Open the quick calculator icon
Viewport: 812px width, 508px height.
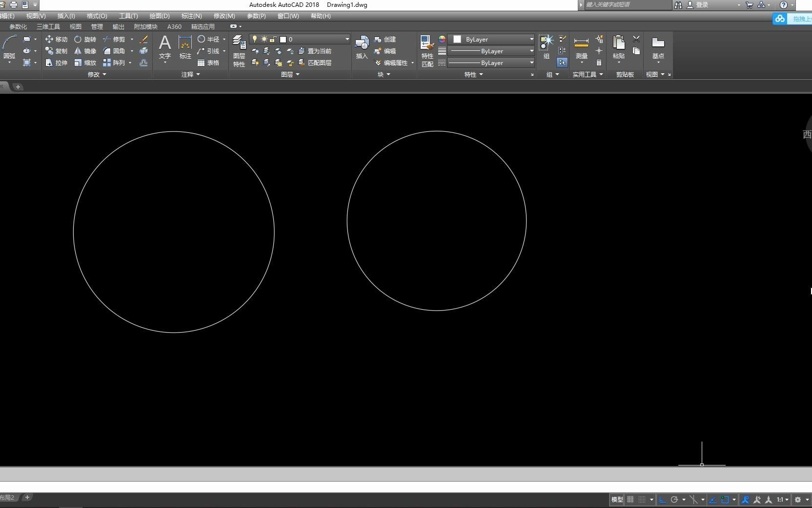pyautogui.click(x=599, y=63)
